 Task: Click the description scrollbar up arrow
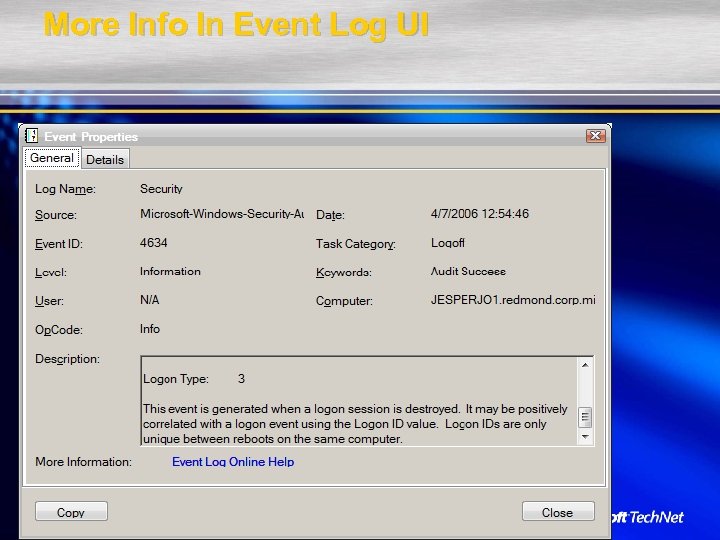click(x=585, y=365)
